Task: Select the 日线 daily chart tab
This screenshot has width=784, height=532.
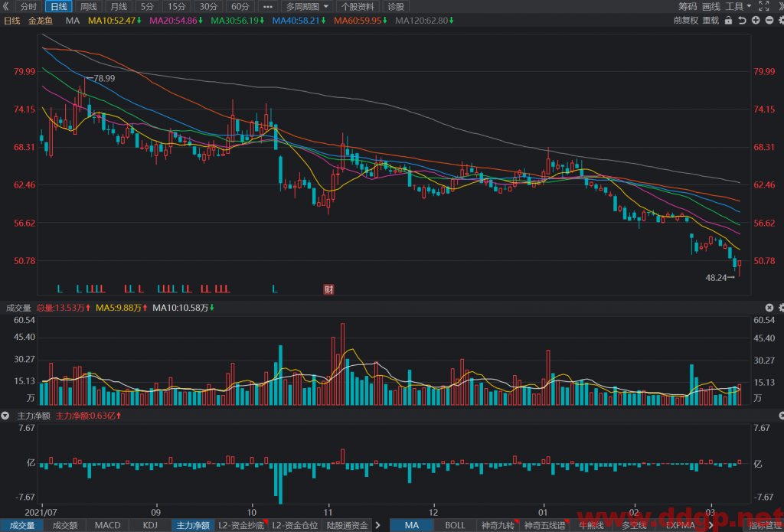Action: tap(59, 6)
